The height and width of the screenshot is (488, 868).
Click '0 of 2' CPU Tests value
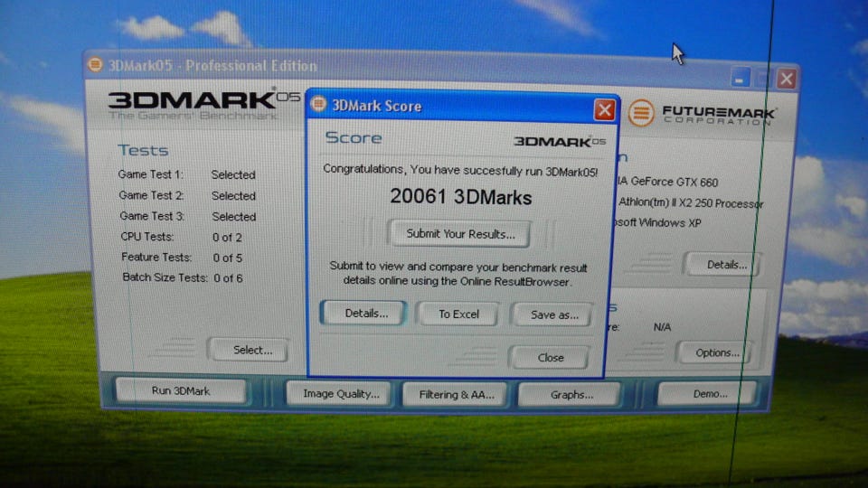[227, 238]
